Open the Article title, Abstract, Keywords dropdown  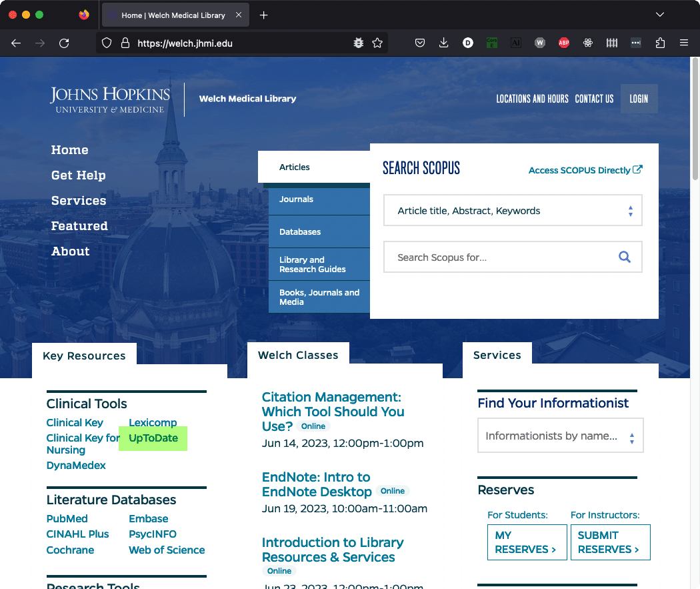click(513, 210)
